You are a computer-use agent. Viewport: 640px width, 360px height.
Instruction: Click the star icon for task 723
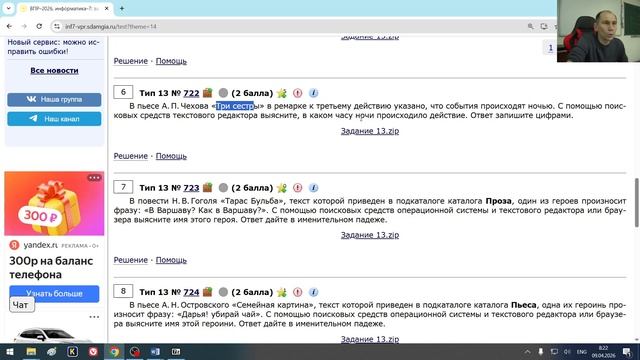(x=282, y=188)
